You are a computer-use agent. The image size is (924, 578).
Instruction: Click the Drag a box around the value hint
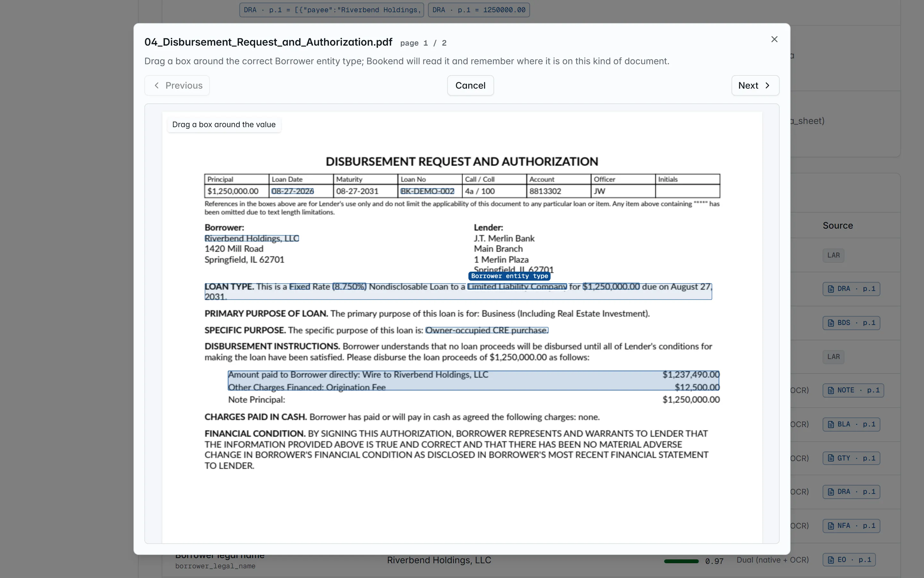coord(224,125)
